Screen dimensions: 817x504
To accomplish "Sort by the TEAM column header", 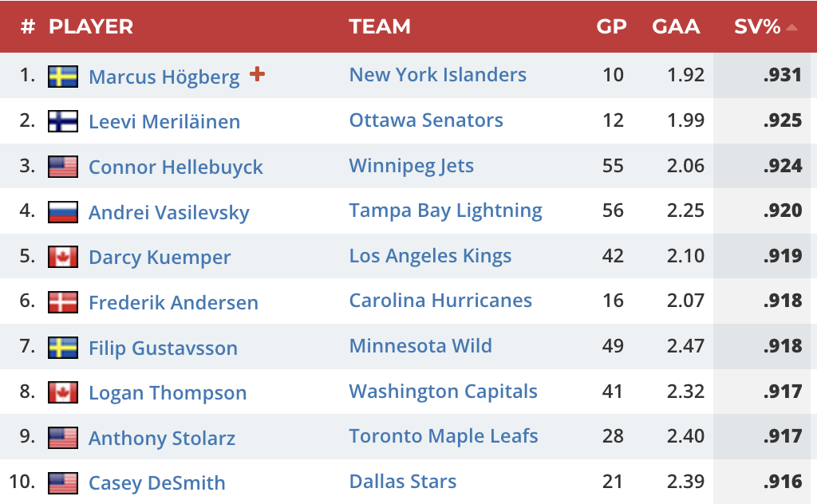I will coord(380,26).
